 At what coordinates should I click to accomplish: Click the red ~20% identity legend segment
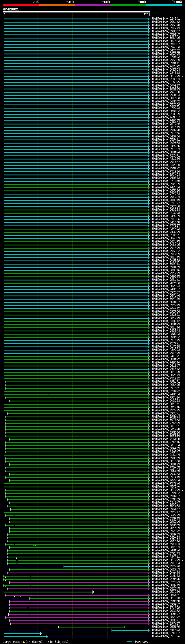(21, 5)
